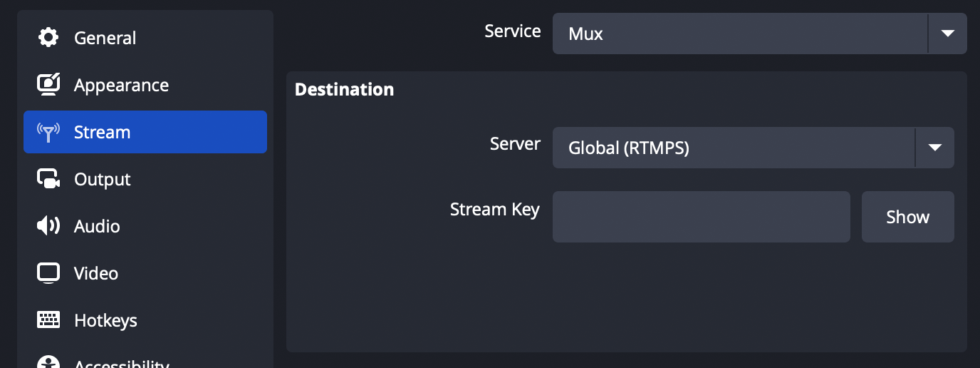Focus the Stream Key input field

701,217
